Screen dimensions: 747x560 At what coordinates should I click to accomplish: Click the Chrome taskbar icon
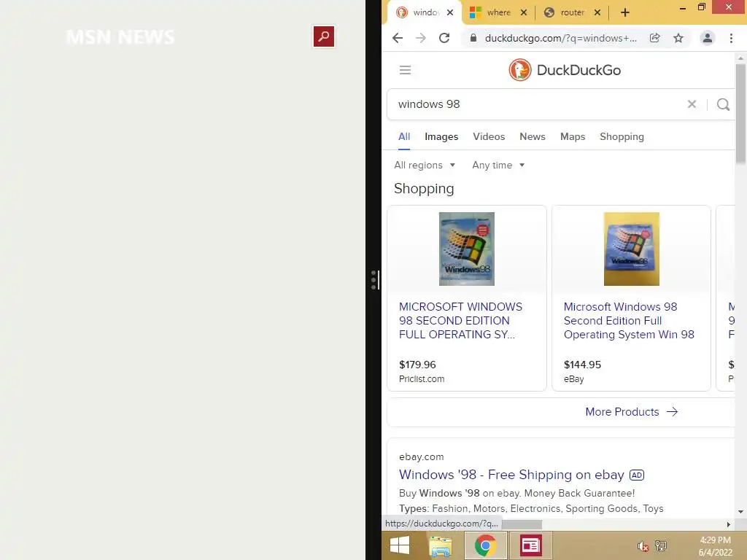pyautogui.click(x=485, y=545)
